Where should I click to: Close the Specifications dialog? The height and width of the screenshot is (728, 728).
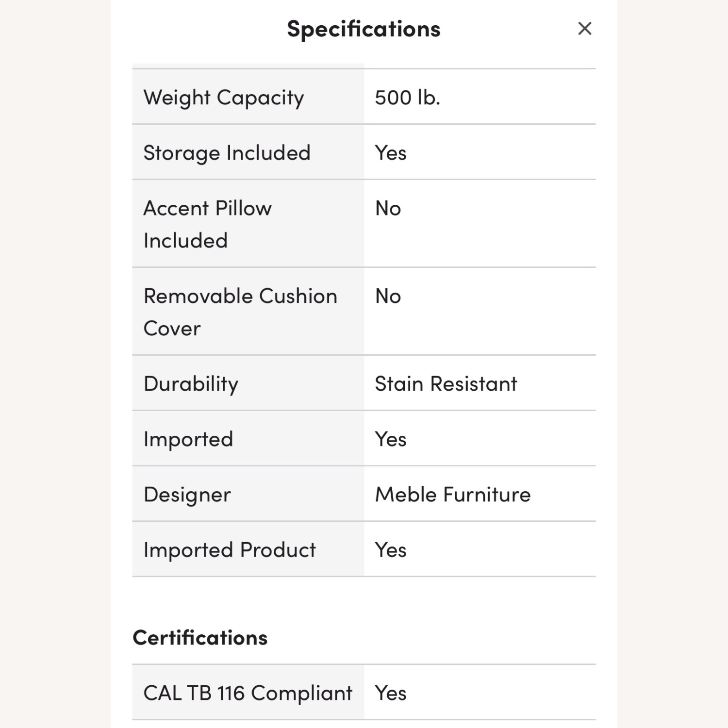[x=584, y=29]
